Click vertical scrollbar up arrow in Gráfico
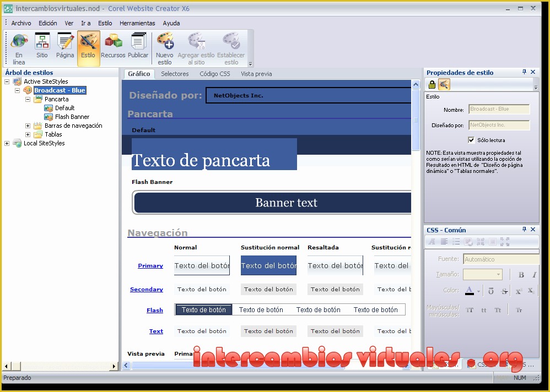Screen dimensions: 550x392 [416, 84]
